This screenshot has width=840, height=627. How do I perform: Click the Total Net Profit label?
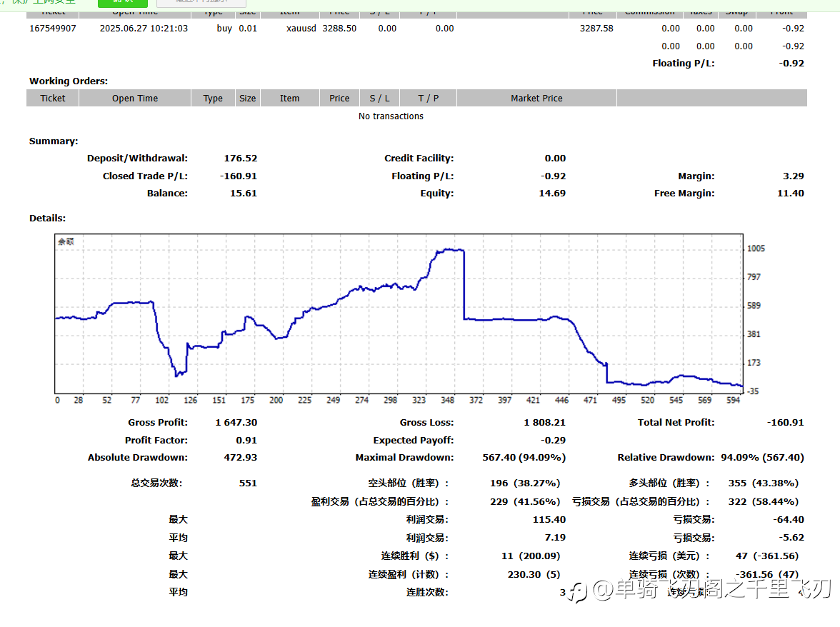click(676, 423)
